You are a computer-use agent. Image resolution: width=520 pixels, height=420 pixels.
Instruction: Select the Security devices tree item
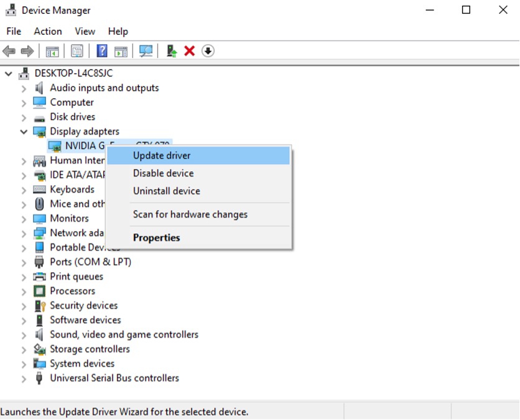point(83,306)
